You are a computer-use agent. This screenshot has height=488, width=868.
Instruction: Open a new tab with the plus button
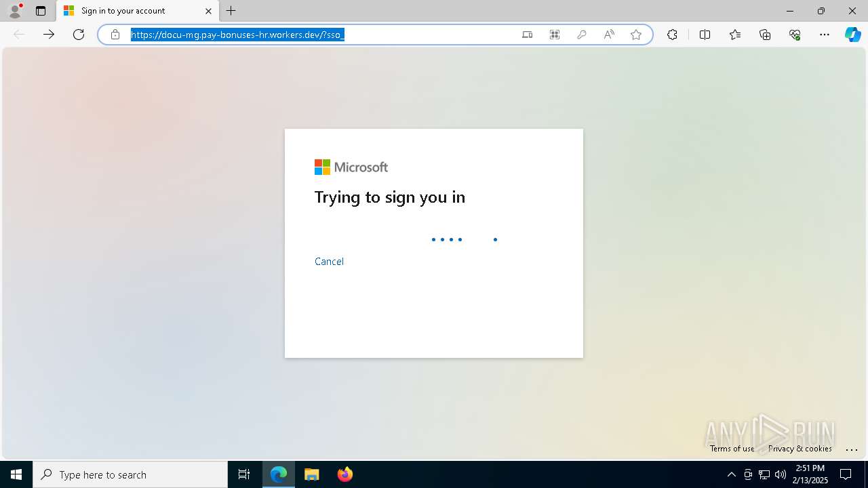pos(231,11)
